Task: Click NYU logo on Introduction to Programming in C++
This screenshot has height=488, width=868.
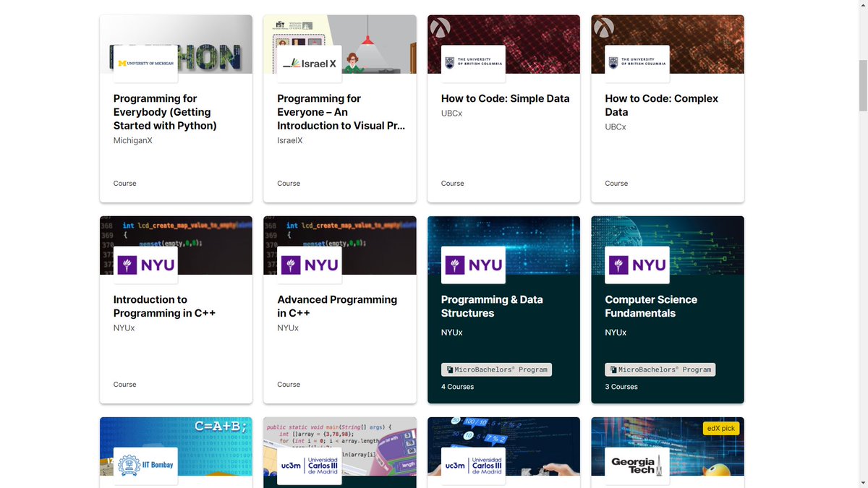Action: coord(145,265)
